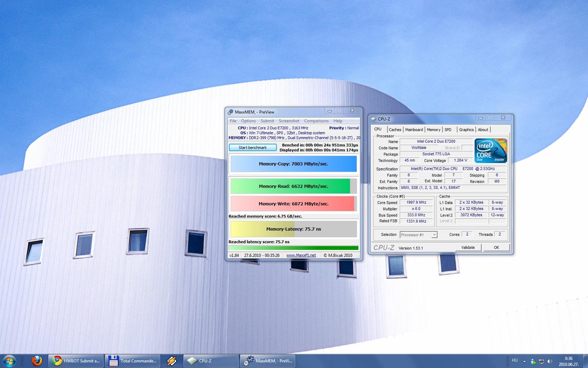
Task: Click the Multiplier value x 6.0
Action: [416, 209]
